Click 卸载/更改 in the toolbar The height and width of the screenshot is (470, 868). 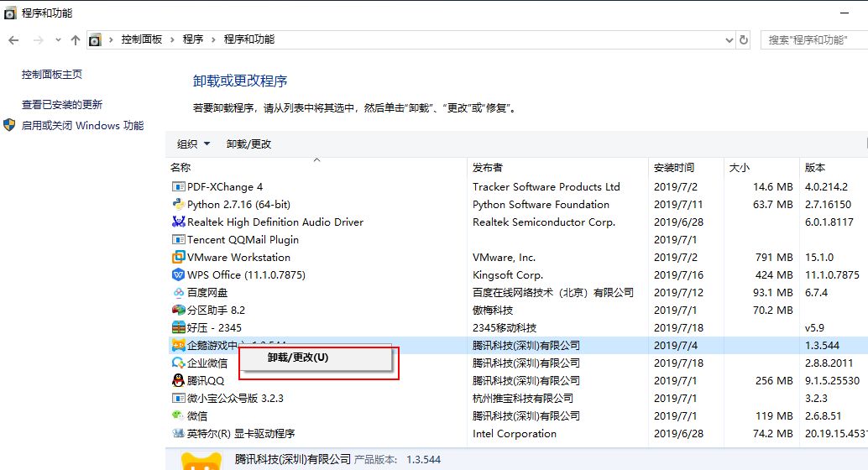[248, 144]
